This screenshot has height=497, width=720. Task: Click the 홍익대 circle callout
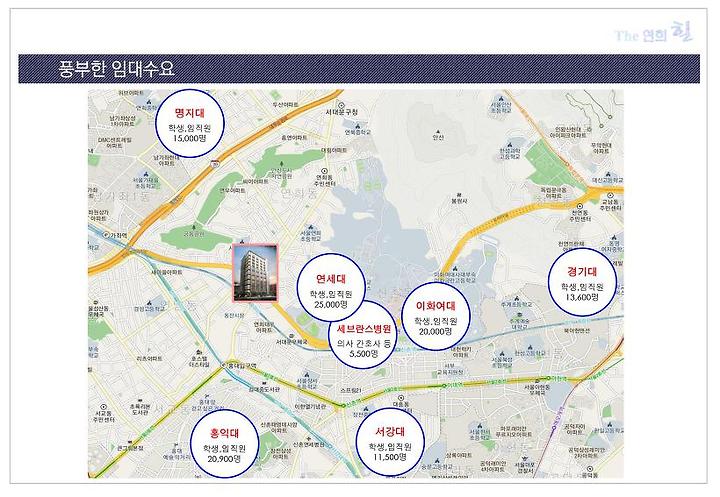pyautogui.click(x=225, y=443)
